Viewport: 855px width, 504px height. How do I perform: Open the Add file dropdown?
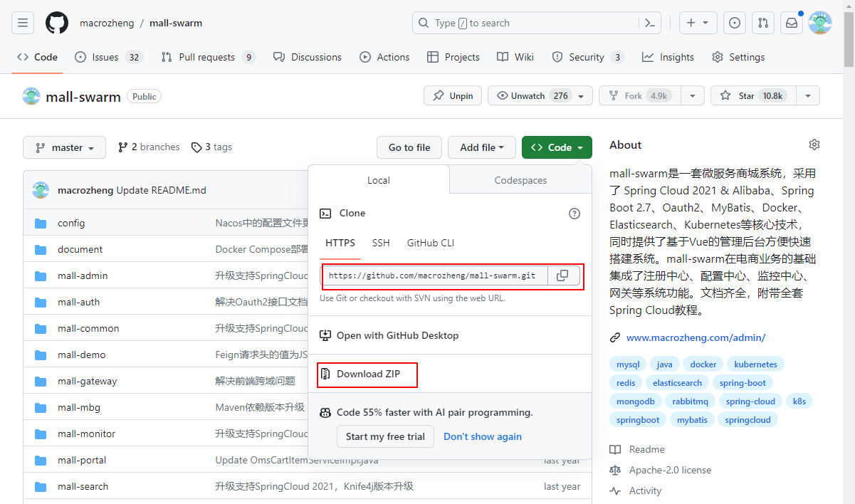(482, 147)
